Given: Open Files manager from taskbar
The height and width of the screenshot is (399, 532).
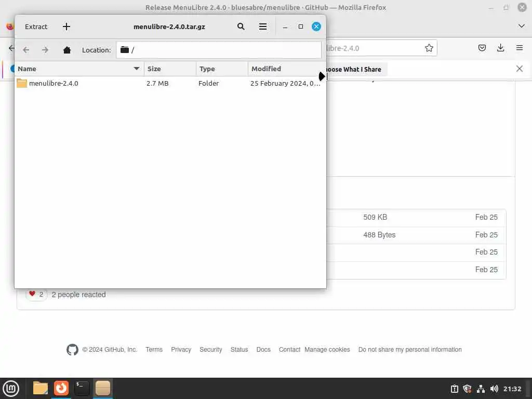Looking at the screenshot, I should (x=41, y=388).
